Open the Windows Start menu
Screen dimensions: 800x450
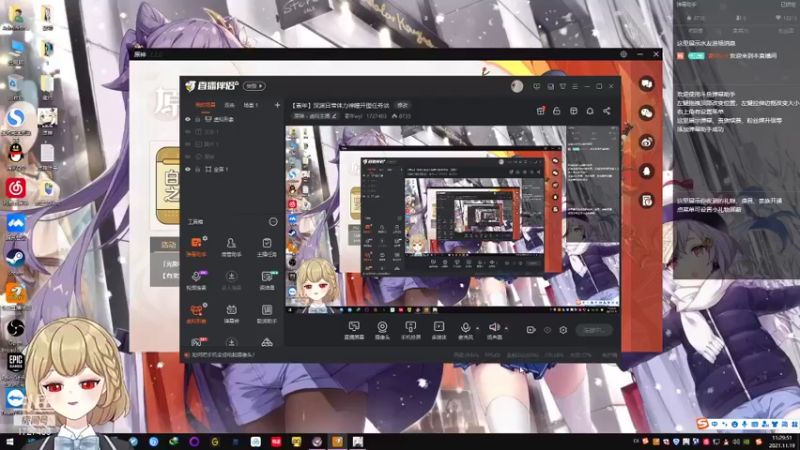[x=9, y=442]
